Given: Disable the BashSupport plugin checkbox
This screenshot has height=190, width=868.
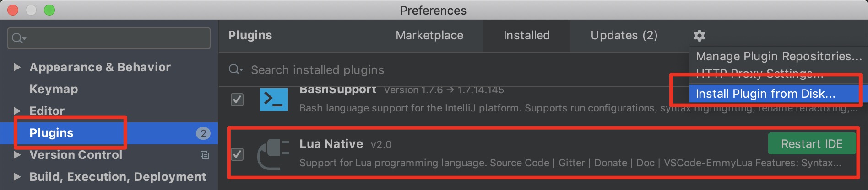Looking at the screenshot, I should tap(237, 99).
